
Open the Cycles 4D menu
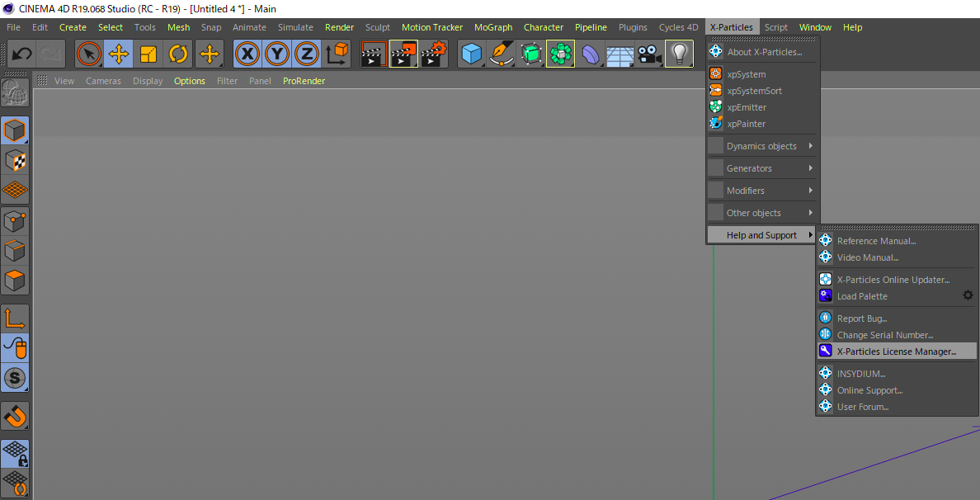[x=678, y=27]
